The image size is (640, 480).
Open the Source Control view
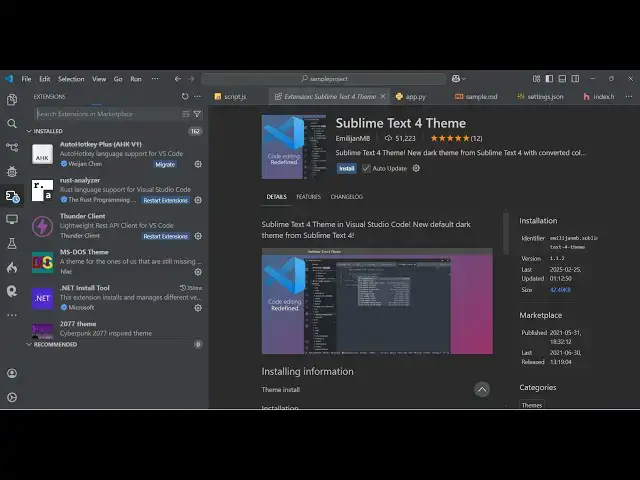pos(12,147)
